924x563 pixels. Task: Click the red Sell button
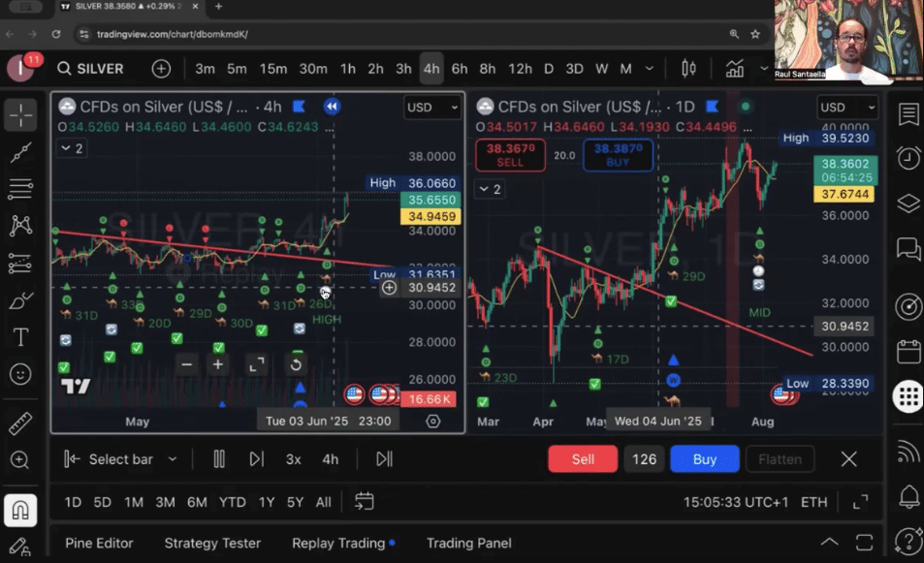(583, 459)
